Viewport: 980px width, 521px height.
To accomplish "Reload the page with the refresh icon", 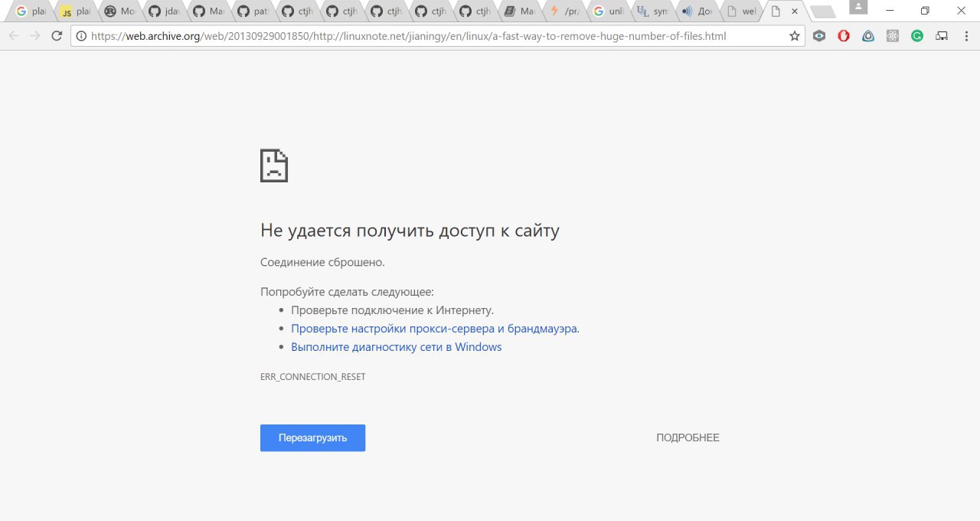I will (57, 36).
